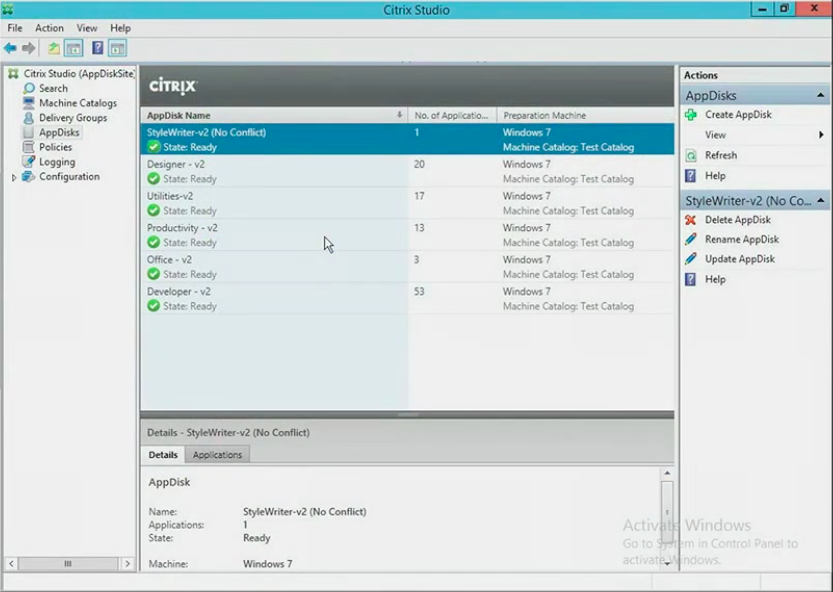Image resolution: width=833 pixels, height=592 pixels.
Task: Click the Citrix Studio root node icon
Action: (x=13, y=73)
